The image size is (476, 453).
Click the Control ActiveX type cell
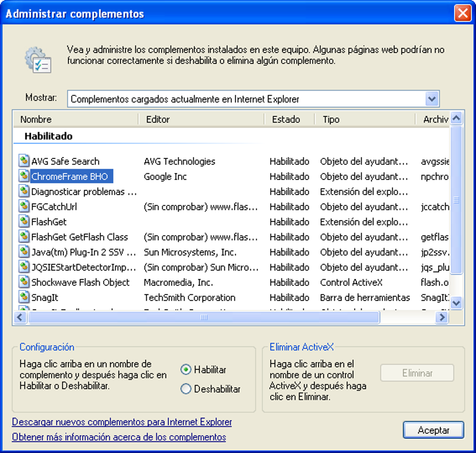pyautogui.click(x=351, y=283)
